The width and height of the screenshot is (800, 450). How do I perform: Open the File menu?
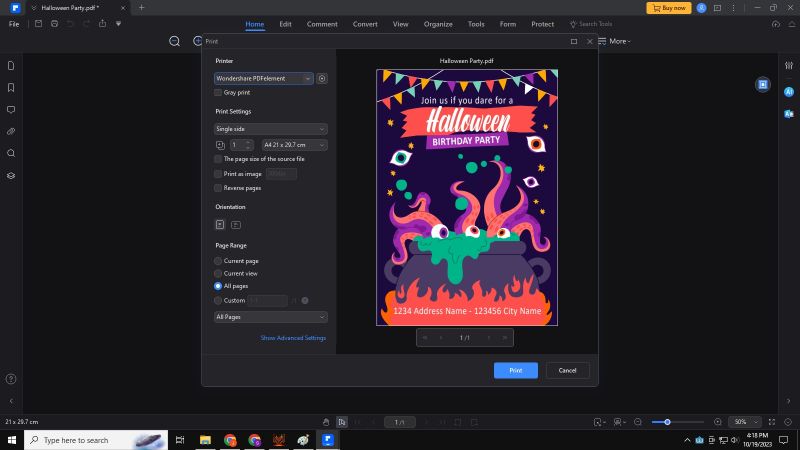pos(14,23)
